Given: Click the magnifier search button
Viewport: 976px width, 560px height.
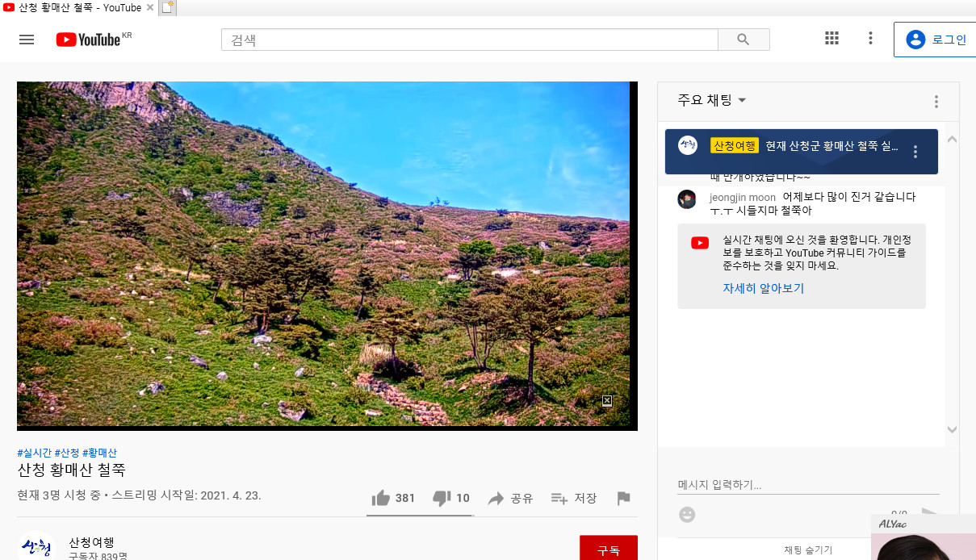Looking at the screenshot, I should (744, 40).
